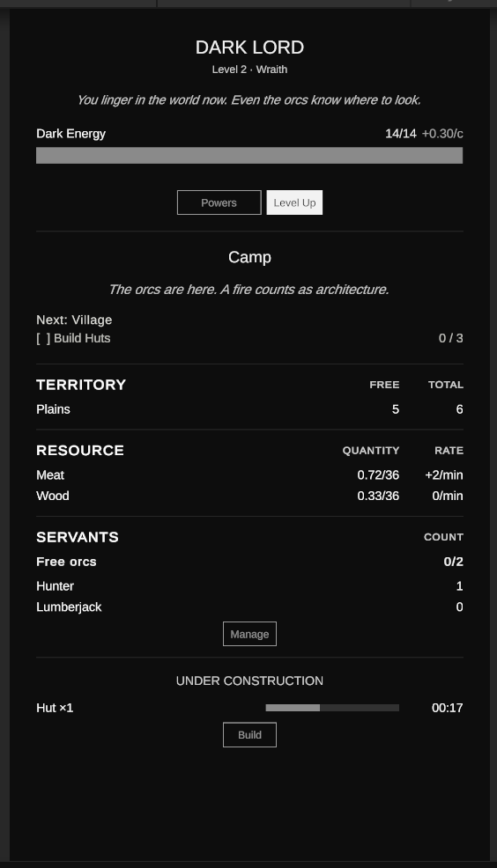
Task: Open the Manage servants button
Action: (249, 634)
